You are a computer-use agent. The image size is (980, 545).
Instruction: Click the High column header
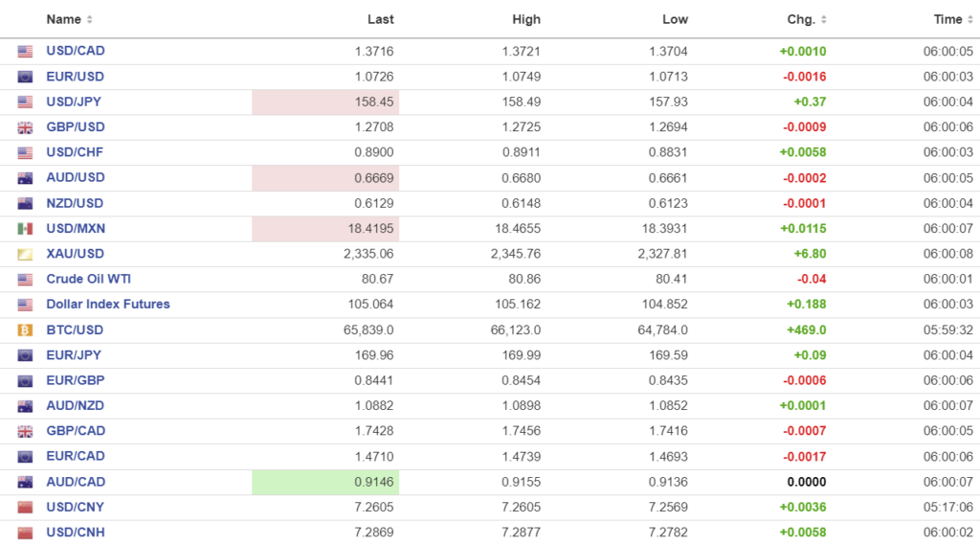(526, 19)
